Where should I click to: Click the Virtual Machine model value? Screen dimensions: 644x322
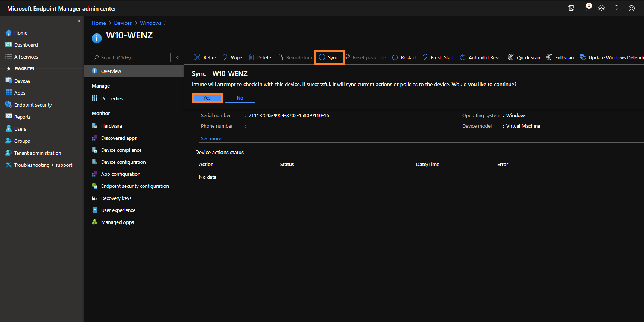coord(523,126)
